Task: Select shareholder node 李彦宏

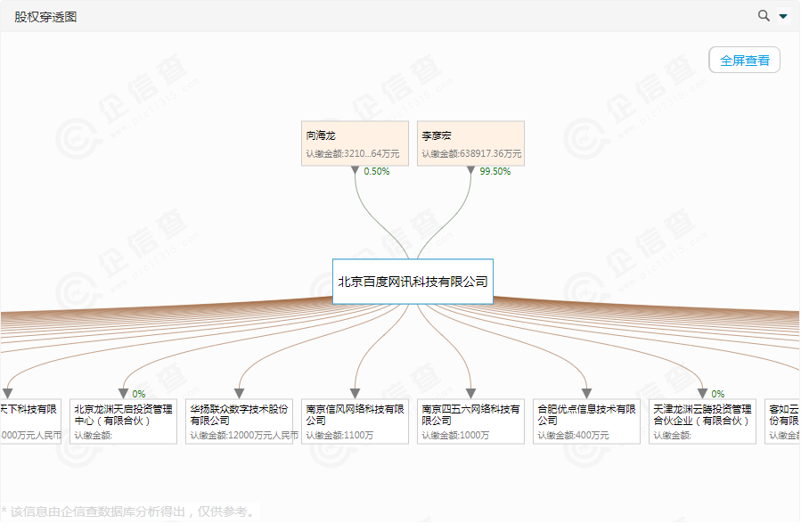Action: click(x=470, y=143)
